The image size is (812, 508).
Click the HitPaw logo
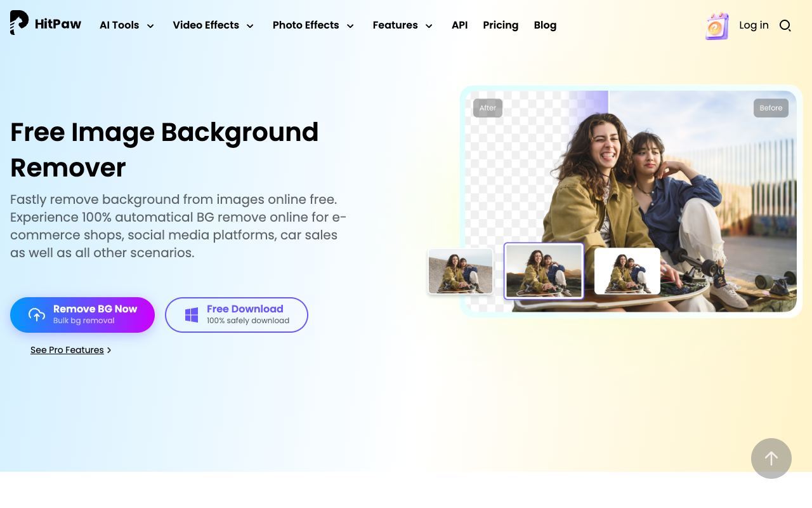(46, 23)
